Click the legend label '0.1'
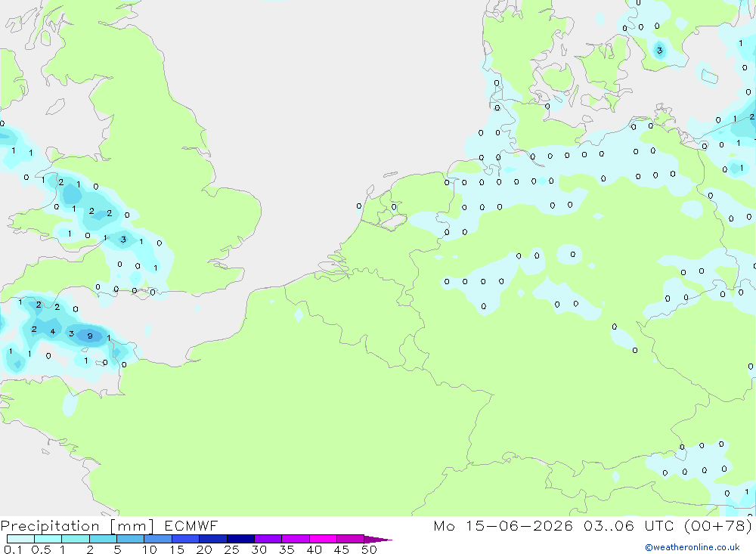The width and height of the screenshot is (756, 554). tap(13, 549)
